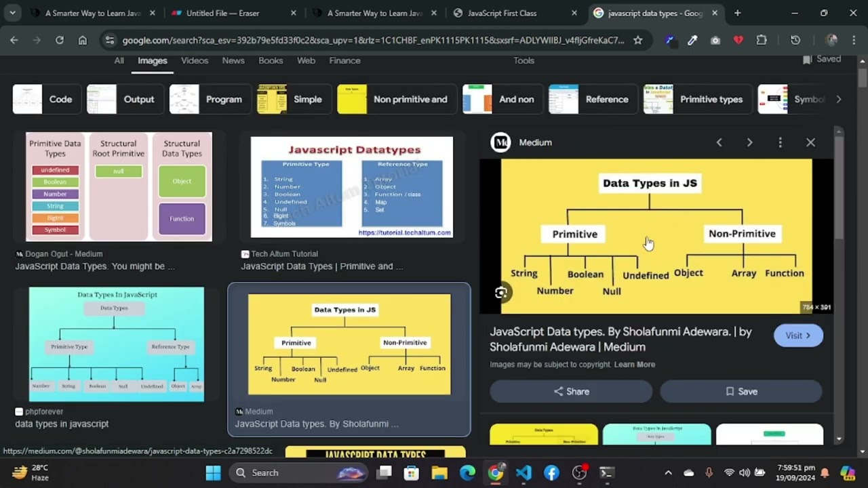The height and width of the screenshot is (488, 868).
Task: Click the address bar URL field
Action: (x=373, y=40)
